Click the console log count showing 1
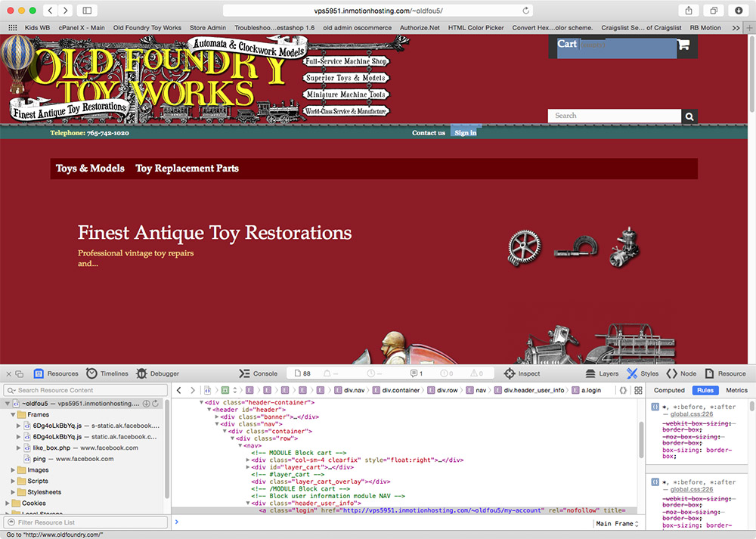This screenshot has height=539, width=756. [416, 373]
